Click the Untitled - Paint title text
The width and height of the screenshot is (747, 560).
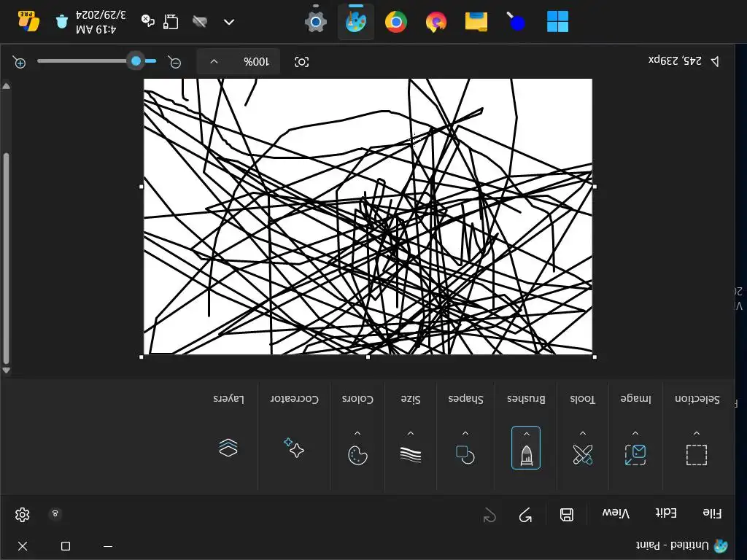[672, 545]
